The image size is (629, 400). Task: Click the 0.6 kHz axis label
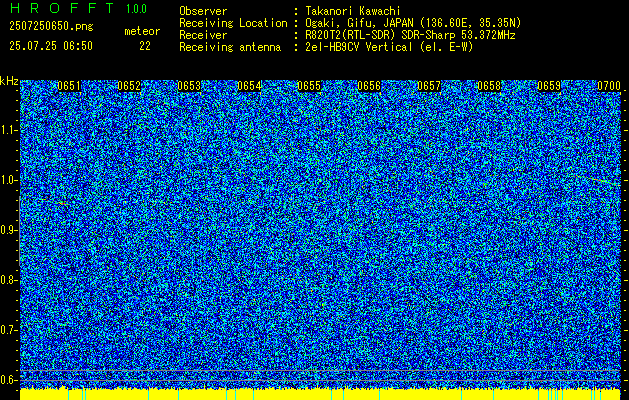[9, 380]
